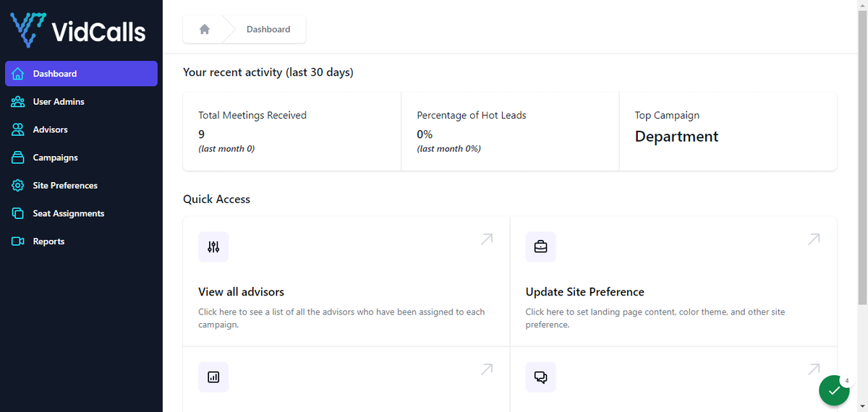Viewport: 868px width, 412px height.
Task: Click the sliders icon above View all advisors
Action: point(213,247)
